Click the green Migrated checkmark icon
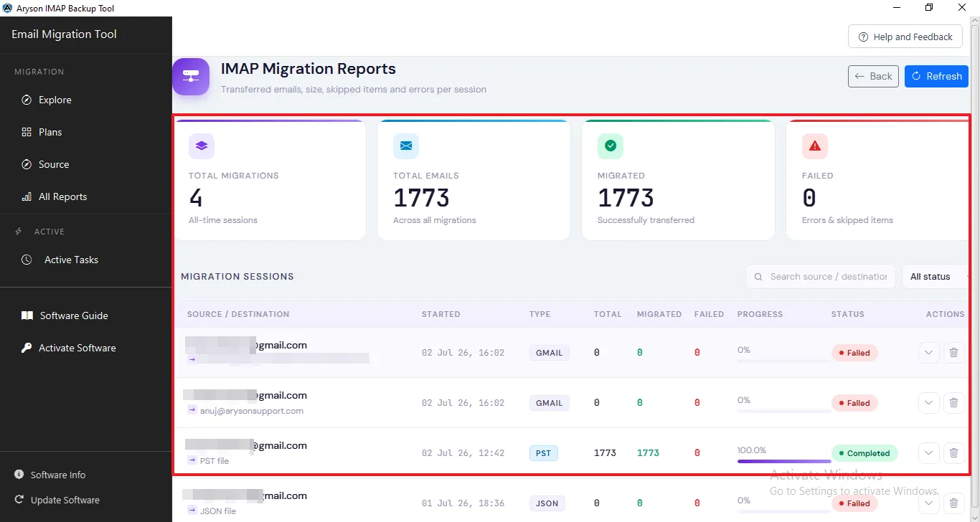 (x=611, y=146)
